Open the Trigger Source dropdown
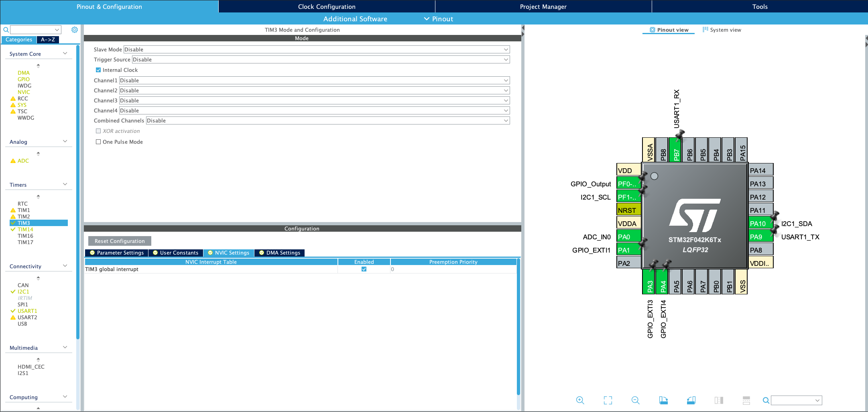This screenshot has height=412, width=868. (321, 59)
